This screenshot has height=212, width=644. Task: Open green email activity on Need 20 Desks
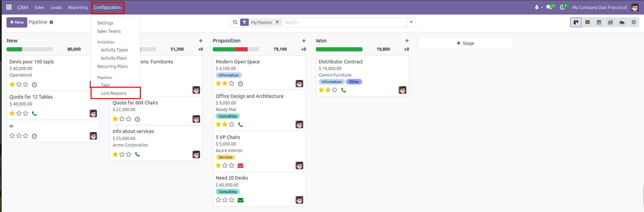[241, 200]
